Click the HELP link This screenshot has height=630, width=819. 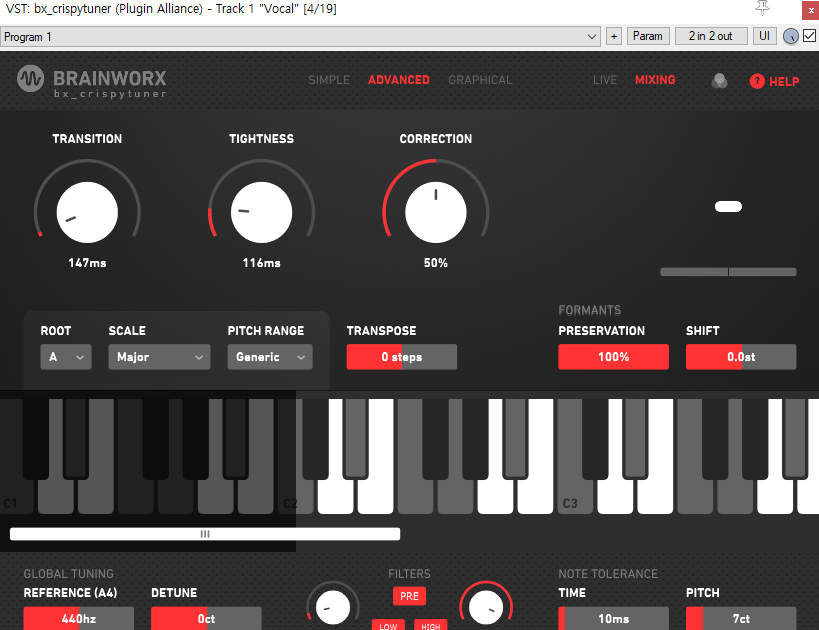coord(784,81)
